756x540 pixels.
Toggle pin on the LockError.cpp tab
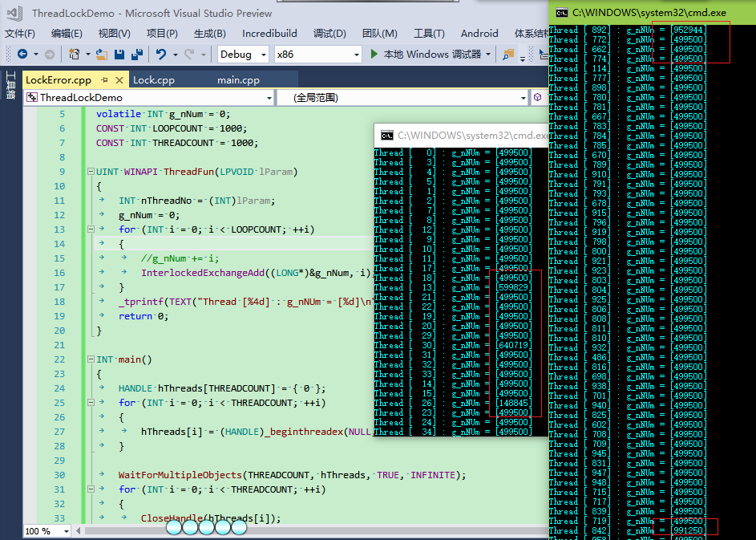pos(104,80)
